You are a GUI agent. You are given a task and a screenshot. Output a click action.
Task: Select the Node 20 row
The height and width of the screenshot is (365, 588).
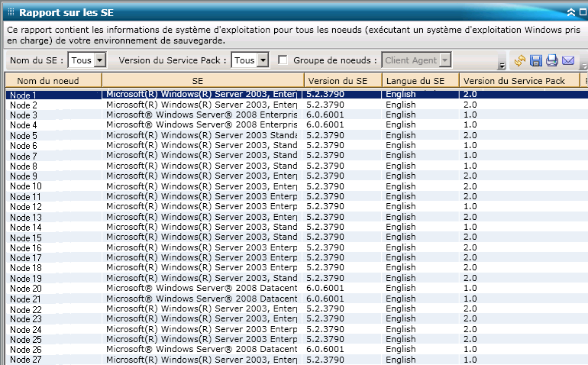click(x=296, y=288)
